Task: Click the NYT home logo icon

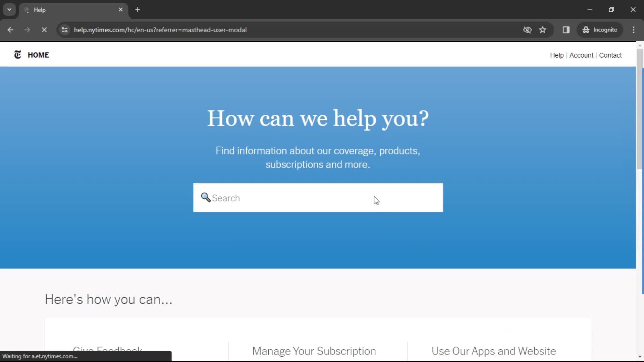Action: 17,54
